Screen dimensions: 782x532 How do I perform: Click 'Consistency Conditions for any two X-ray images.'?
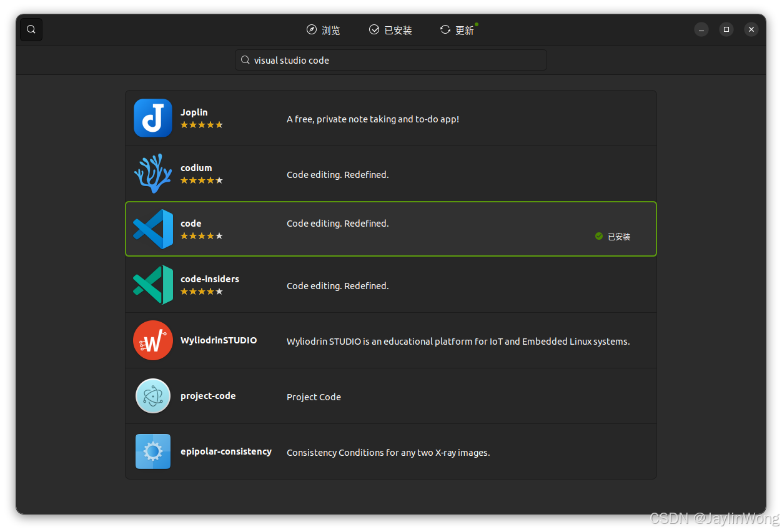tap(388, 453)
